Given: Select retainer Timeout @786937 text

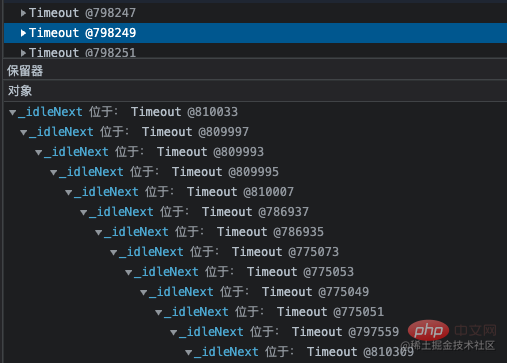Looking at the screenshot, I should pos(255,212).
